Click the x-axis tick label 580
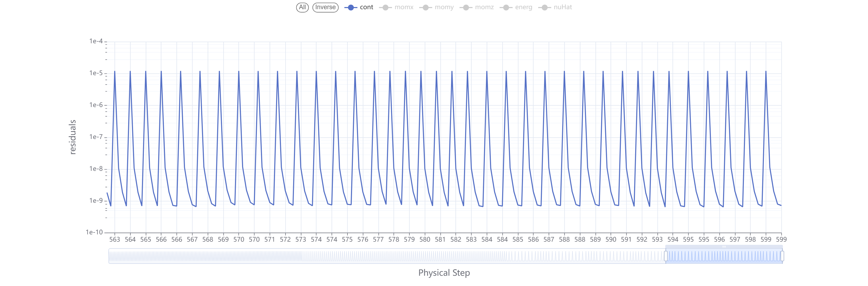 coord(425,240)
